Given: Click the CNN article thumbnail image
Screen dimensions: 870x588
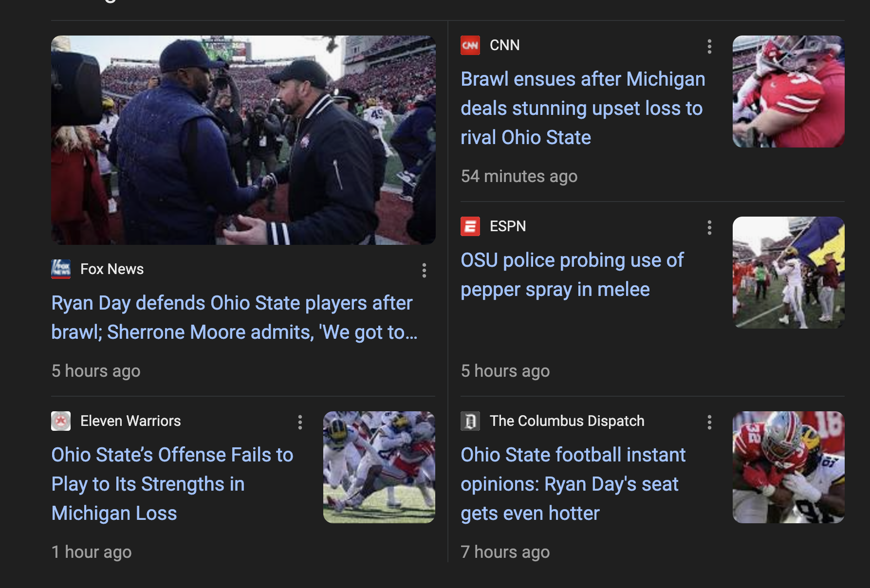Looking at the screenshot, I should tap(788, 91).
